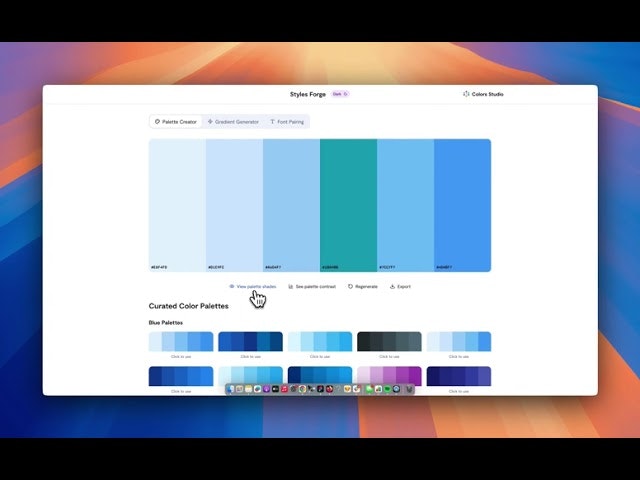Click the Styles Forge title link
640x480 pixels.
pyautogui.click(x=308, y=94)
